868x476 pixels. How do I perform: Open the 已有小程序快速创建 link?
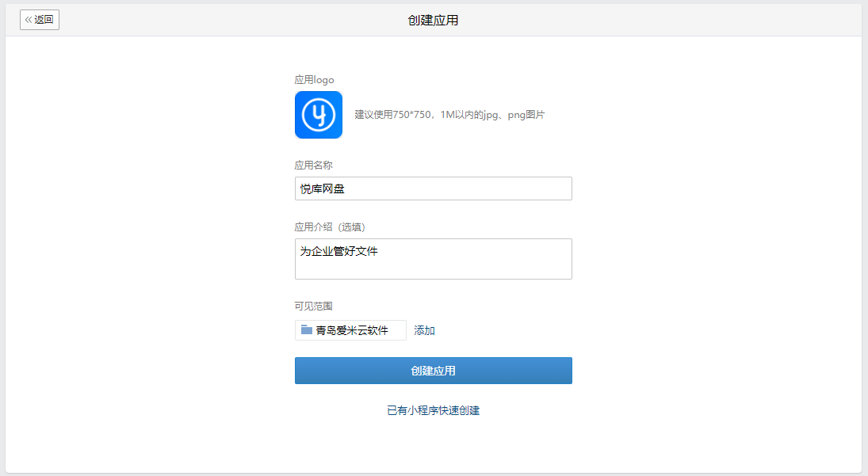[433, 410]
